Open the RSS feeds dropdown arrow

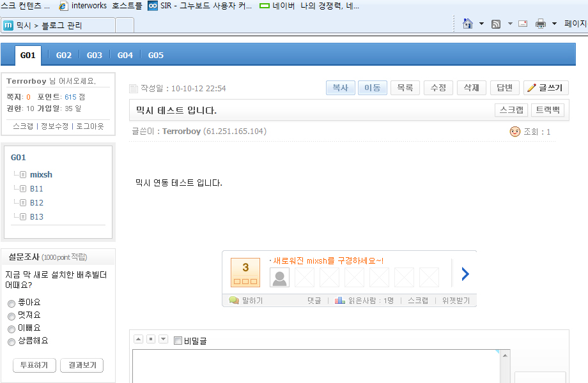click(510, 24)
